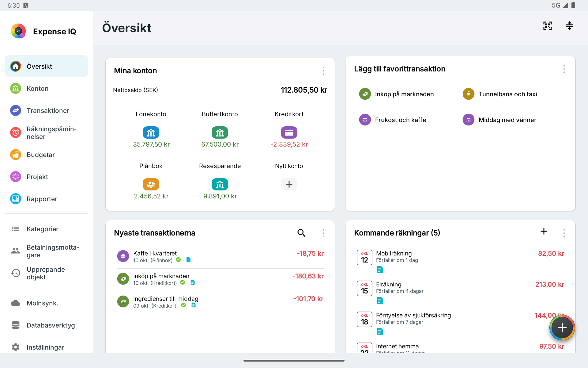Tap the floating add transaction button
The width and height of the screenshot is (588, 368).
point(562,328)
